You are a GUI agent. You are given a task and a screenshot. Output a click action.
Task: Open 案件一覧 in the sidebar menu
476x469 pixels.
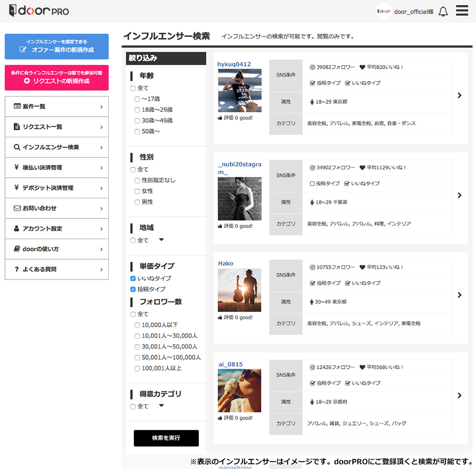57,107
